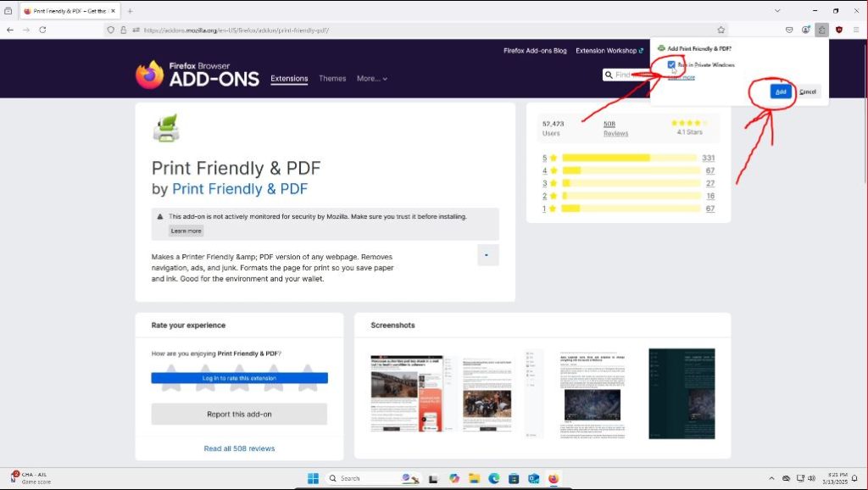The width and height of the screenshot is (868, 490).
Task: Click the Learn more button under the security warning
Action: pyautogui.click(x=186, y=231)
